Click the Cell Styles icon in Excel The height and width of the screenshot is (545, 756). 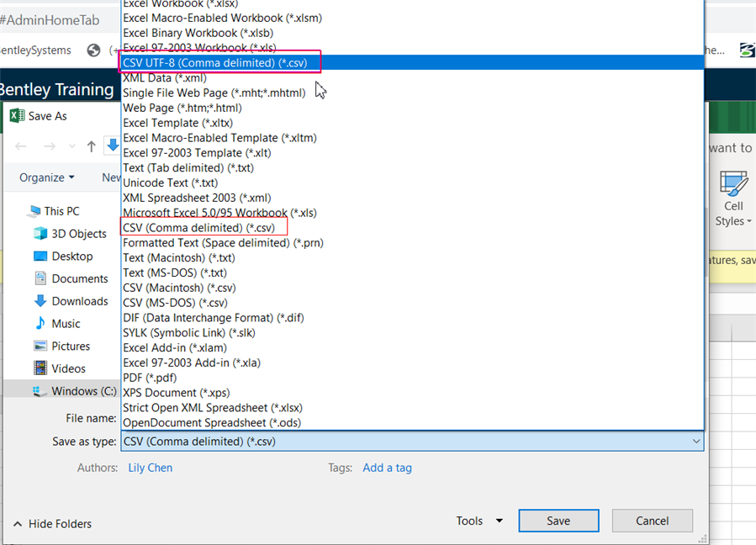pos(733,183)
